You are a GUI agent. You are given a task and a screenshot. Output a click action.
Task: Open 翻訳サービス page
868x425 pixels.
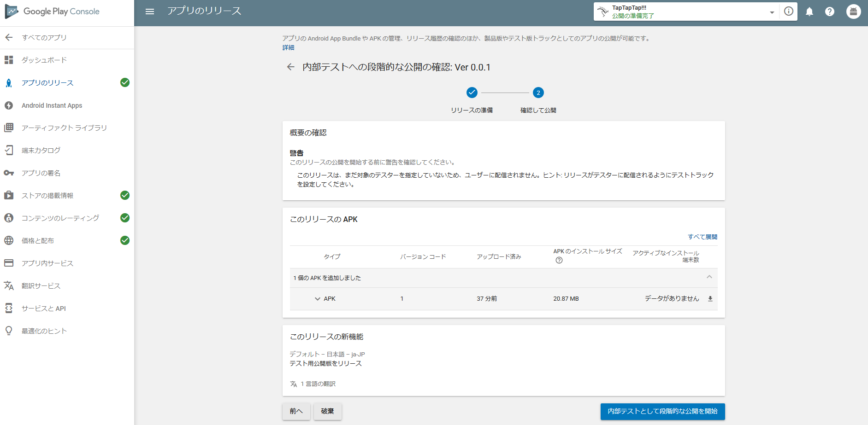41,286
